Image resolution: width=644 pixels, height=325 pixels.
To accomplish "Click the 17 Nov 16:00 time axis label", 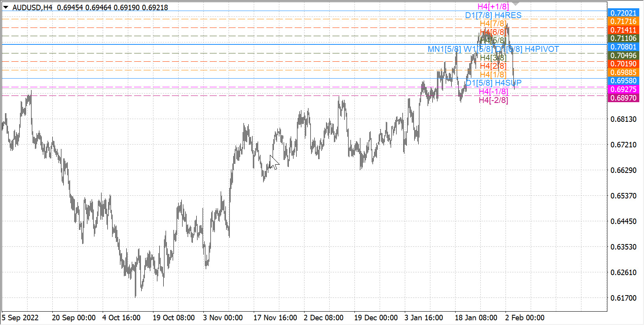I will click(275, 318).
